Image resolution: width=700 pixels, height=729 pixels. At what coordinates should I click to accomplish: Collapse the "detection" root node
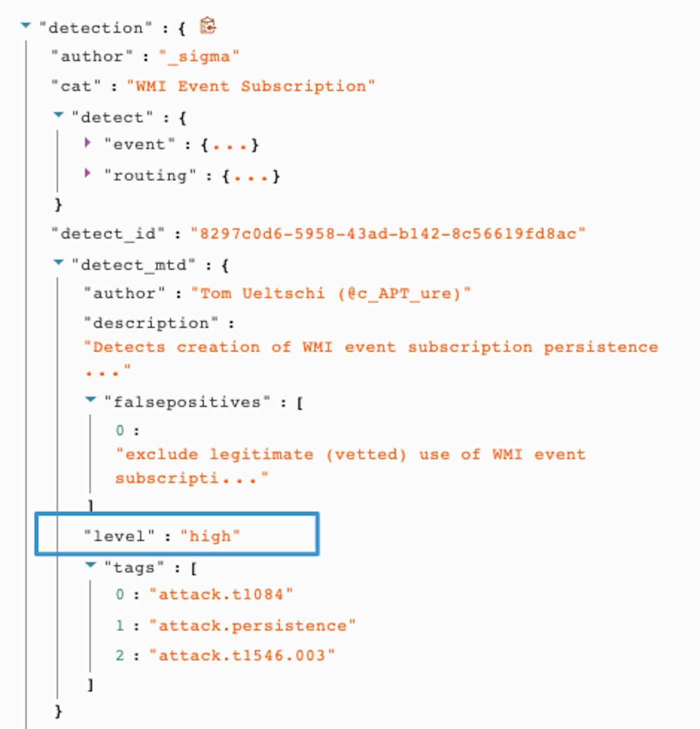(25, 26)
